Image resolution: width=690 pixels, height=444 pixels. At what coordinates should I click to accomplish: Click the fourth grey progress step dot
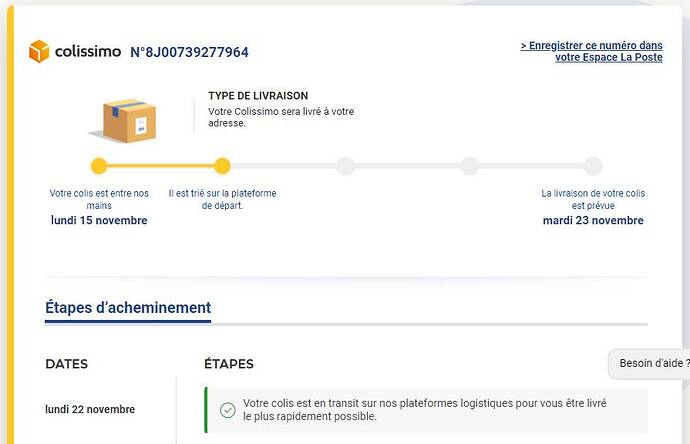(x=470, y=166)
